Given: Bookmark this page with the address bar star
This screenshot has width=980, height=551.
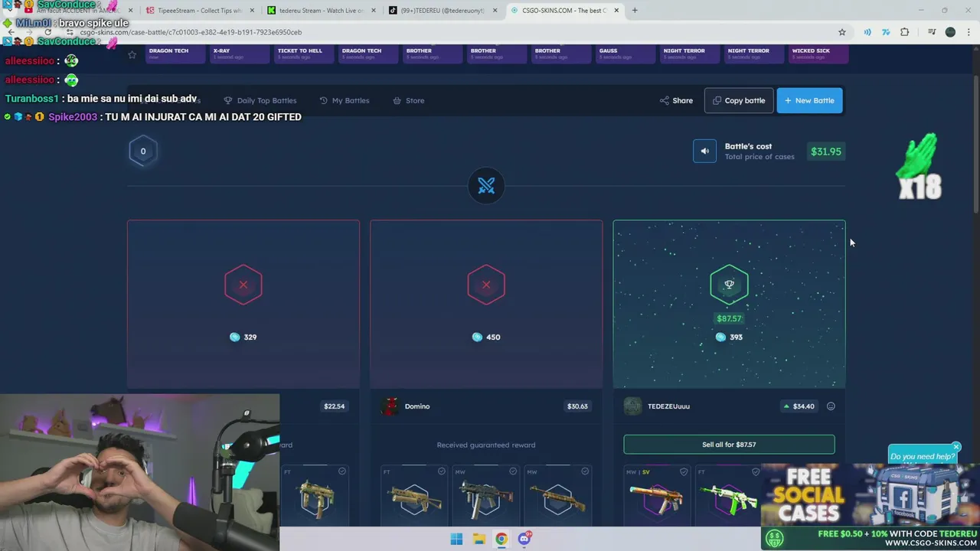Looking at the screenshot, I should 842,32.
